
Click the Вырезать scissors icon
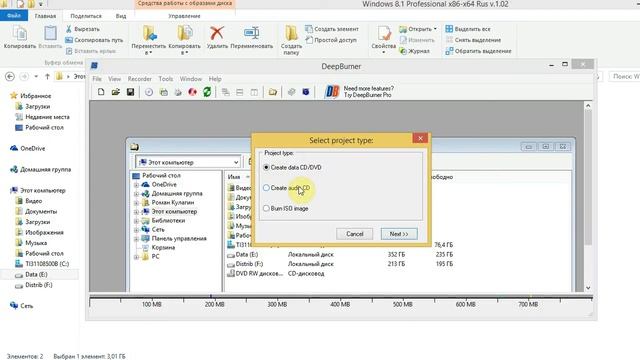[x=69, y=29]
